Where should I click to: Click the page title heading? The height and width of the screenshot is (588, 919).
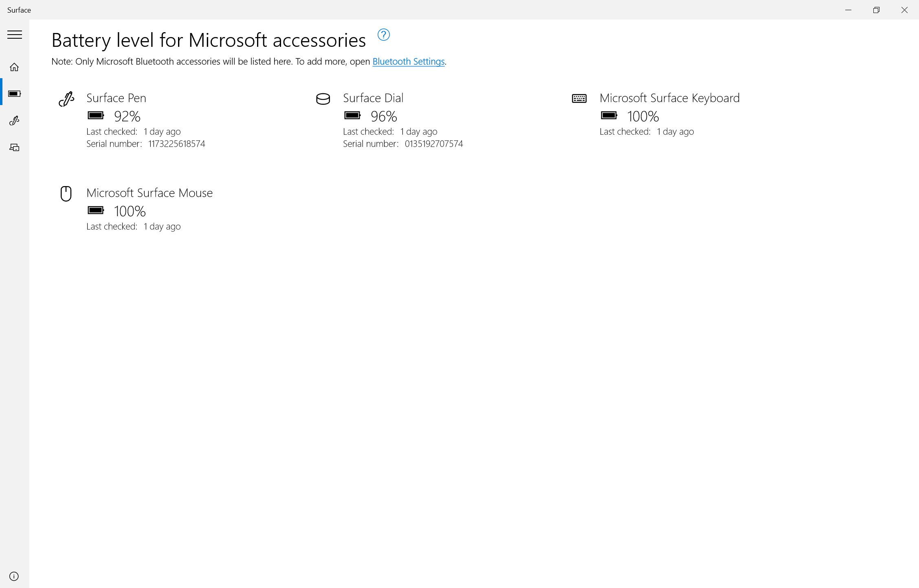coord(208,40)
